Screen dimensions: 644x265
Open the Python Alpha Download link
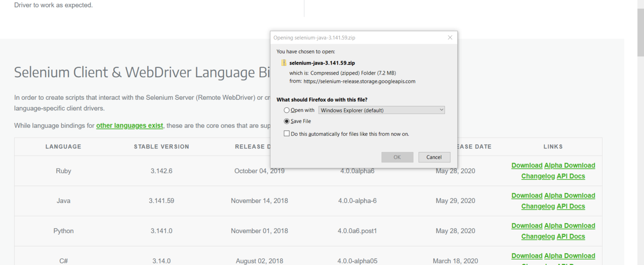(x=570, y=226)
